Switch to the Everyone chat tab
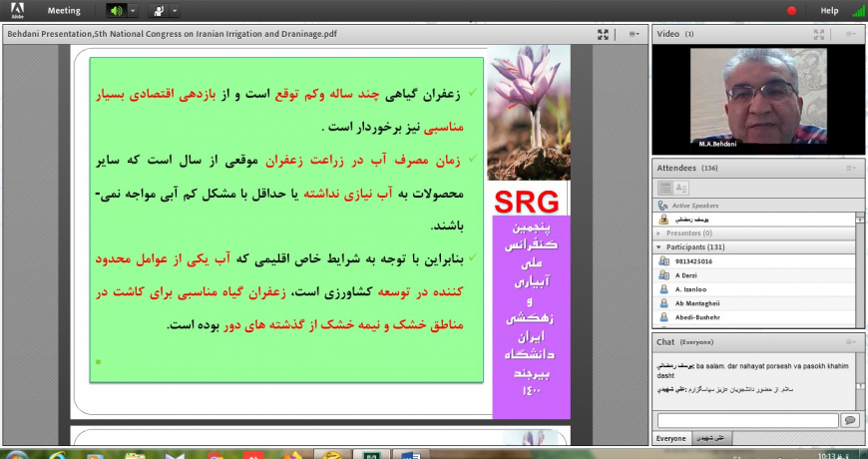 [x=670, y=438]
